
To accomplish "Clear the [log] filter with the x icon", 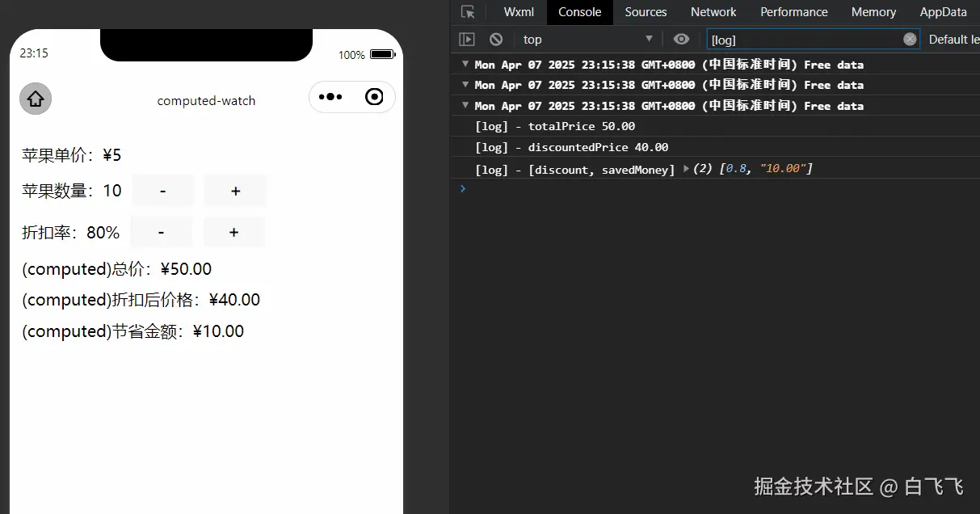I will (x=910, y=39).
